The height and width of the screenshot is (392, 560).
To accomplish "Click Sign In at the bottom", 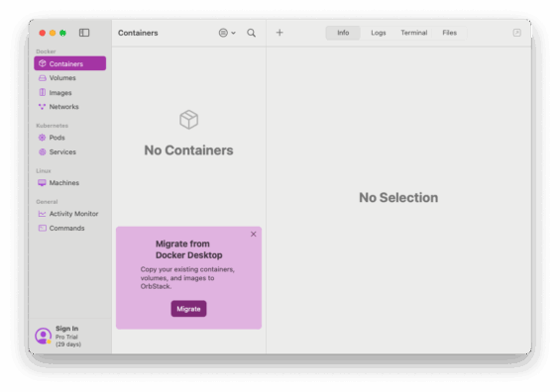I will pyautogui.click(x=66, y=329).
